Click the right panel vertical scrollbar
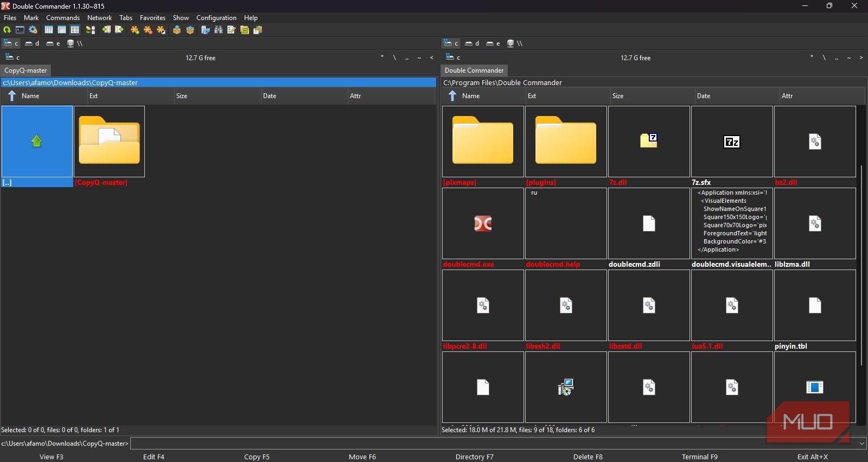 click(x=861, y=266)
